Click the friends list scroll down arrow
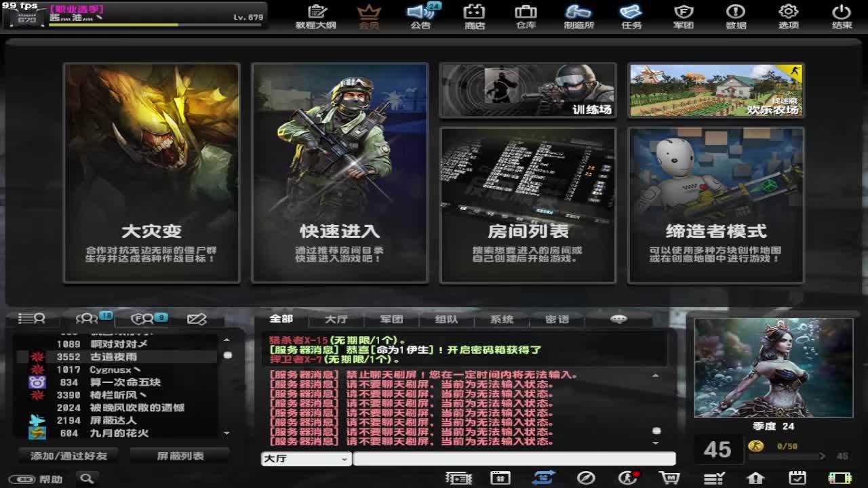Viewport: 868px width, 488px height. 226,433
